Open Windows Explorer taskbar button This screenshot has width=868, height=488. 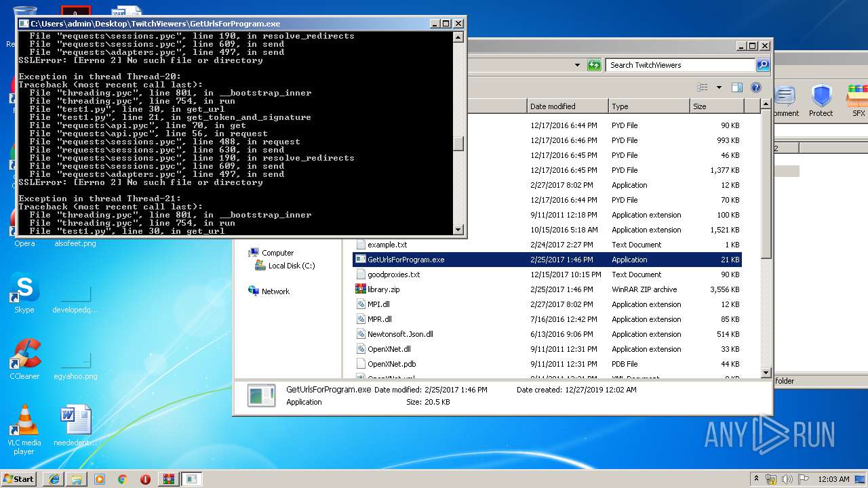pos(77,479)
